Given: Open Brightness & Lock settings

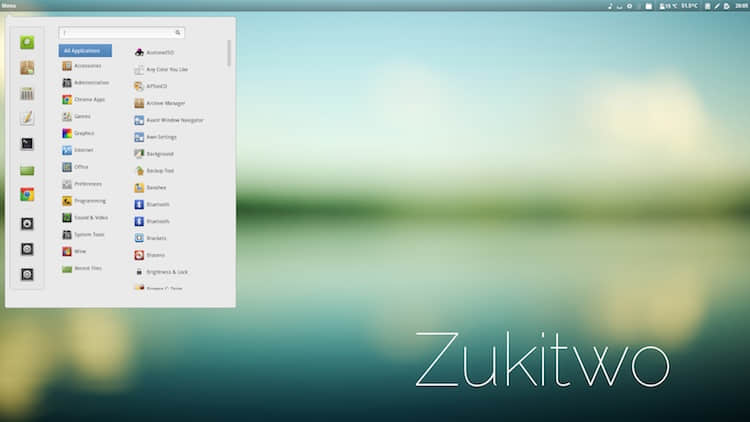Looking at the screenshot, I should [161, 272].
